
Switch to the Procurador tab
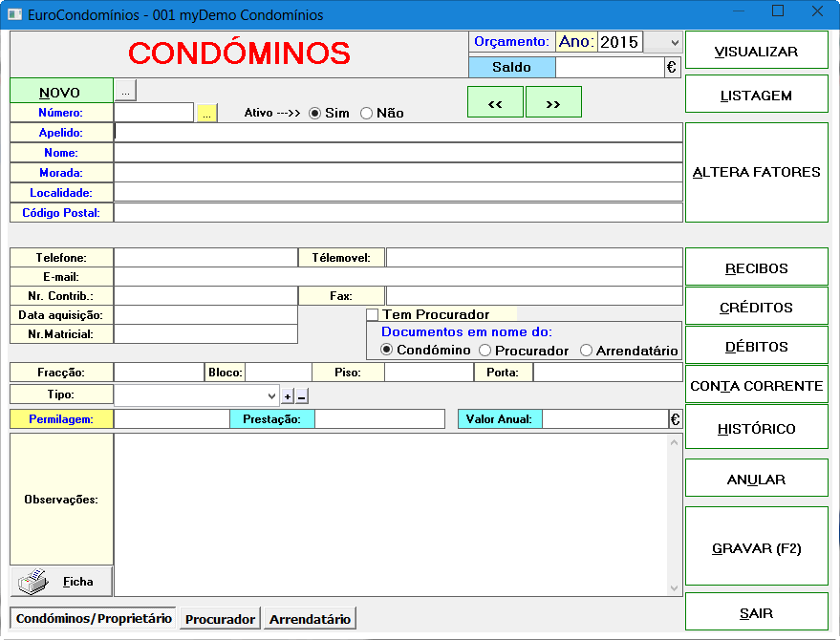click(x=220, y=619)
